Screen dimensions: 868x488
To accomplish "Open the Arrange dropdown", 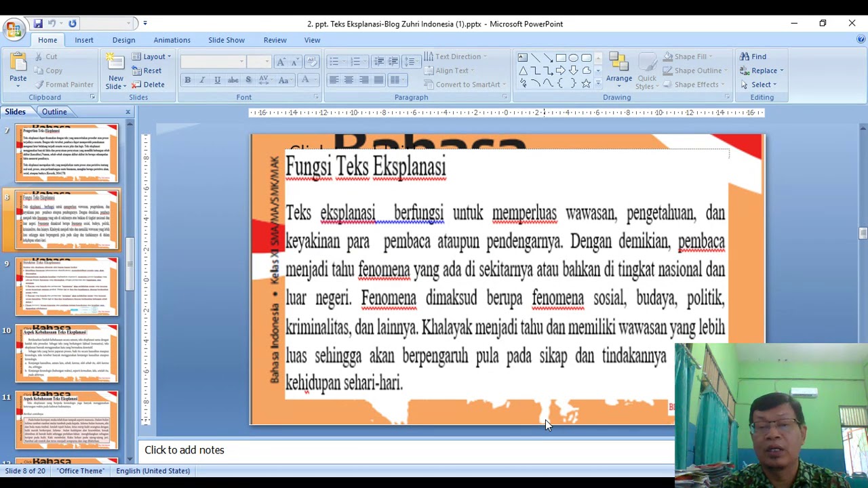I will [x=619, y=70].
